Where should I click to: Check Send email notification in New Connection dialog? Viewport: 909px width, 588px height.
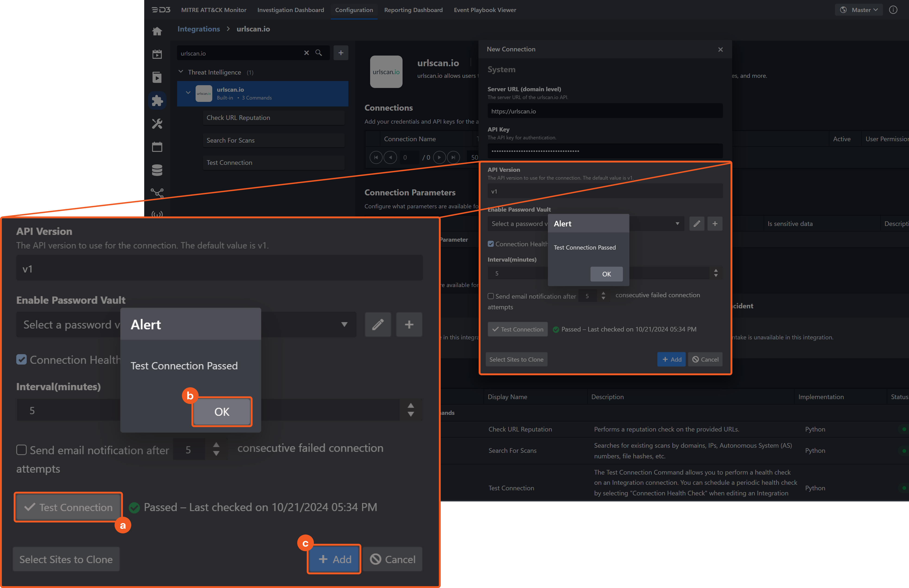[490, 296]
